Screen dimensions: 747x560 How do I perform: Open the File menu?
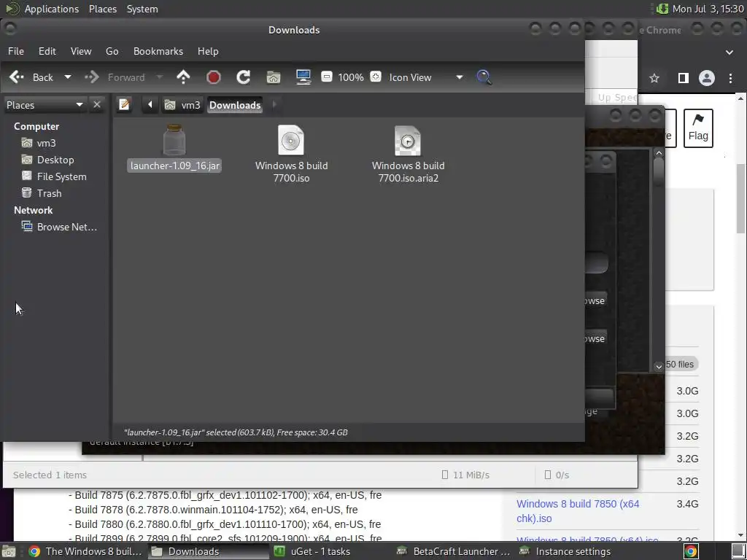click(16, 51)
